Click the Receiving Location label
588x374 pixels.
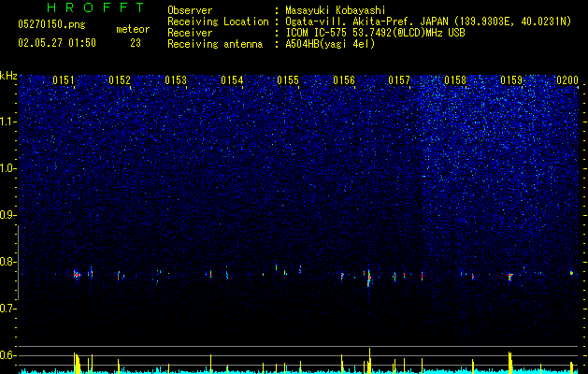pyautogui.click(x=218, y=22)
